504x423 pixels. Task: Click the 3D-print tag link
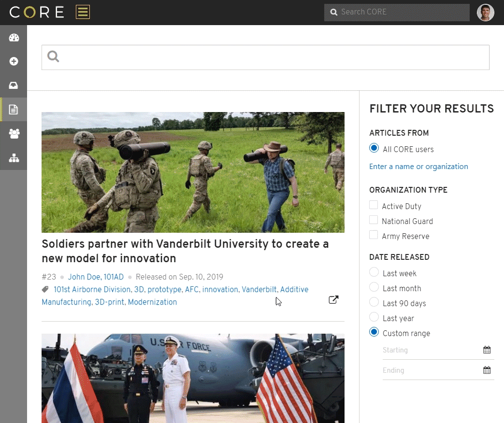pos(109,302)
